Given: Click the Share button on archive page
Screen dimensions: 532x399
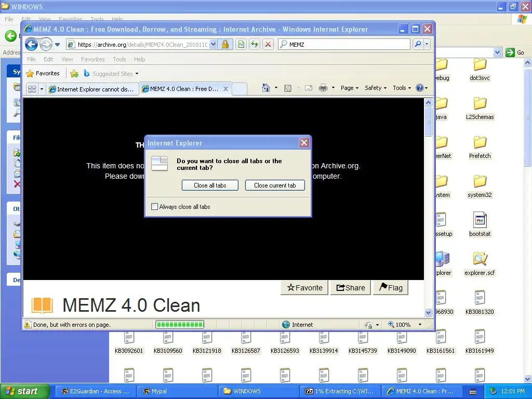Looking at the screenshot, I should [x=351, y=288].
